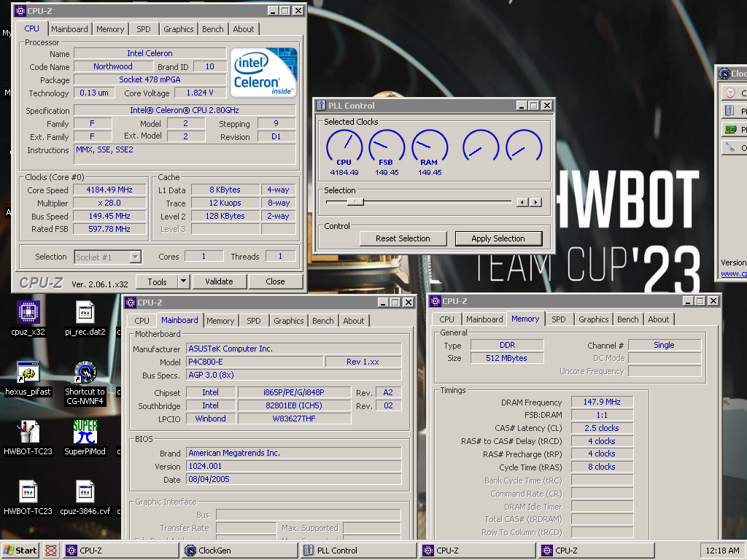Image resolution: width=747 pixels, height=560 pixels.
Task: Launch SuperPiMod desktop icon
Action: [85, 432]
